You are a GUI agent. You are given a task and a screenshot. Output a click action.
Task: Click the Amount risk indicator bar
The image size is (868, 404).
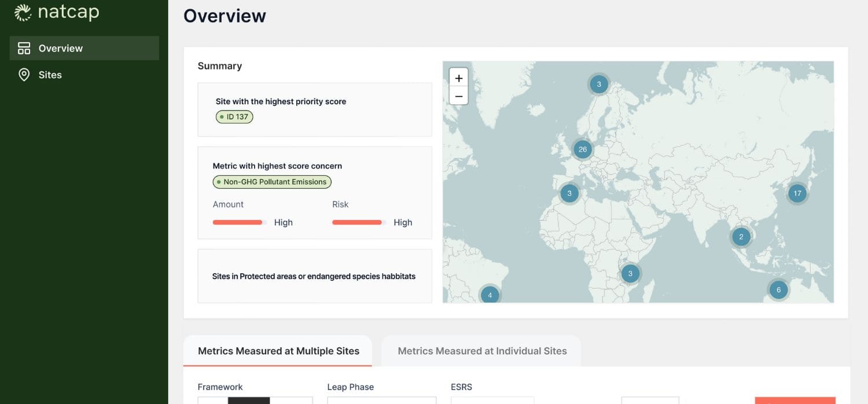click(237, 222)
